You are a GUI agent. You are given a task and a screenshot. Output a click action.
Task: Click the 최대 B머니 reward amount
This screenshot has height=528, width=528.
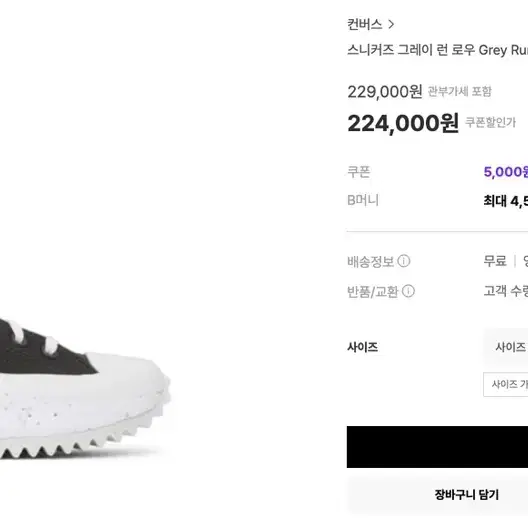click(x=506, y=201)
